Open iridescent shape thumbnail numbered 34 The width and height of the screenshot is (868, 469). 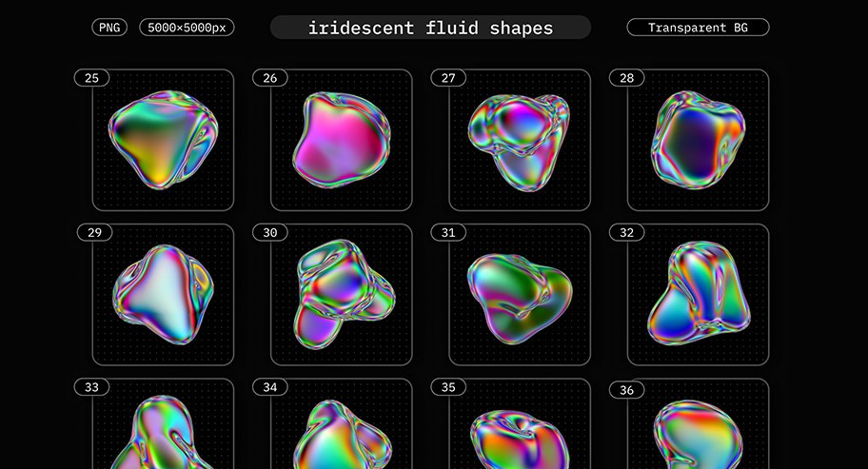[x=341, y=423]
